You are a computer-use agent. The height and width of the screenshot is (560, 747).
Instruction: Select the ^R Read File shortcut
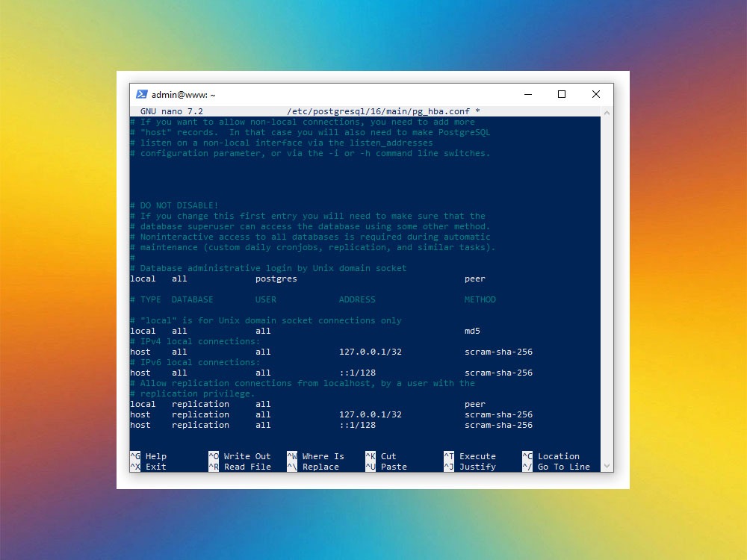pos(239,467)
